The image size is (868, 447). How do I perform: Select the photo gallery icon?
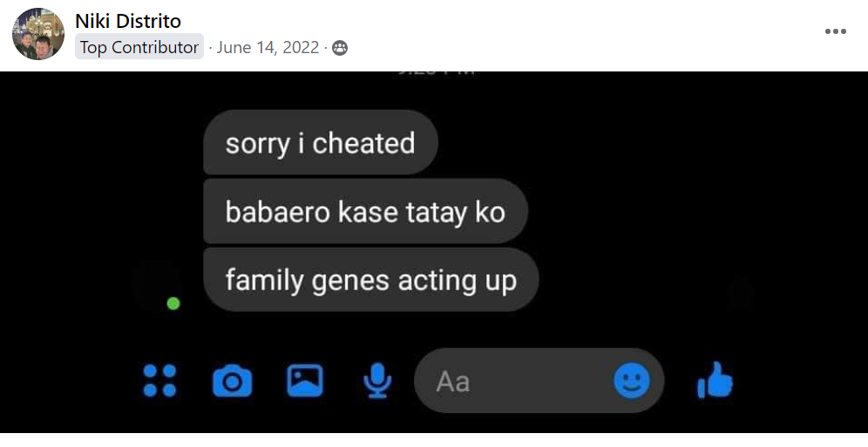coord(305,381)
